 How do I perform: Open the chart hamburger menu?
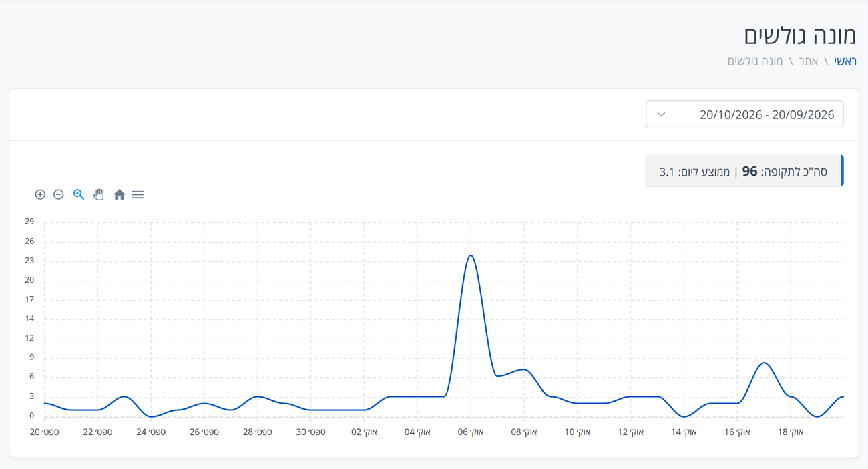coord(138,194)
